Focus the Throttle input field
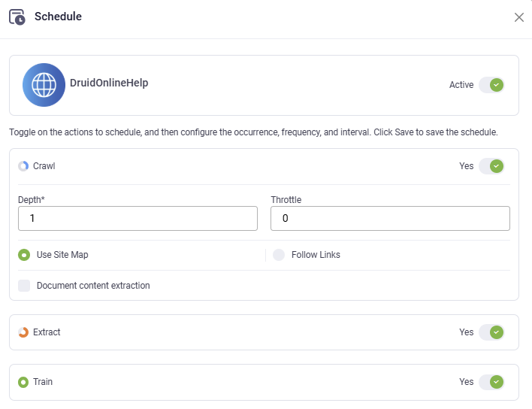This screenshot has width=532, height=409. point(390,219)
